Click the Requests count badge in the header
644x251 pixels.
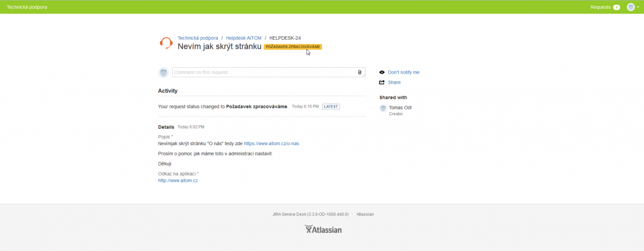(x=616, y=7)
